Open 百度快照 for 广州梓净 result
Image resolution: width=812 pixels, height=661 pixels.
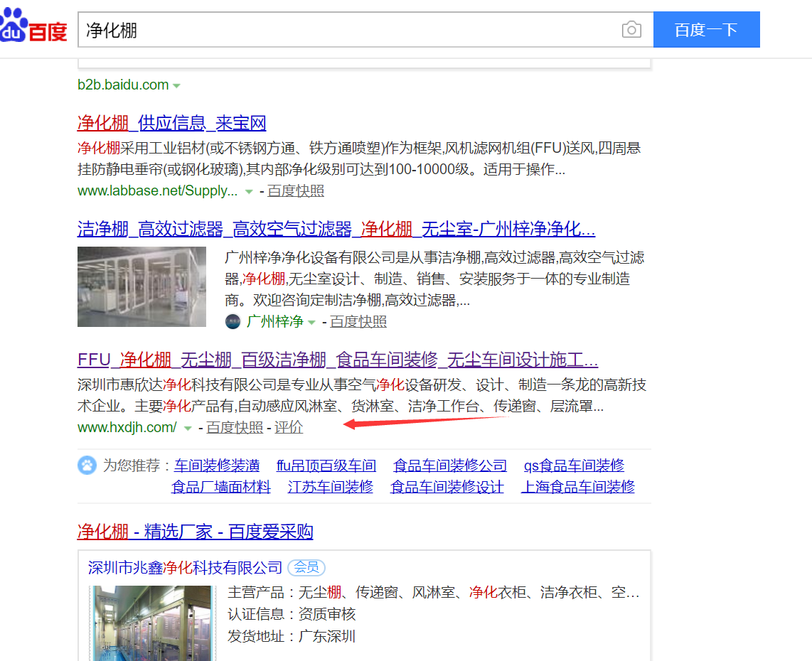pos(358,321)
